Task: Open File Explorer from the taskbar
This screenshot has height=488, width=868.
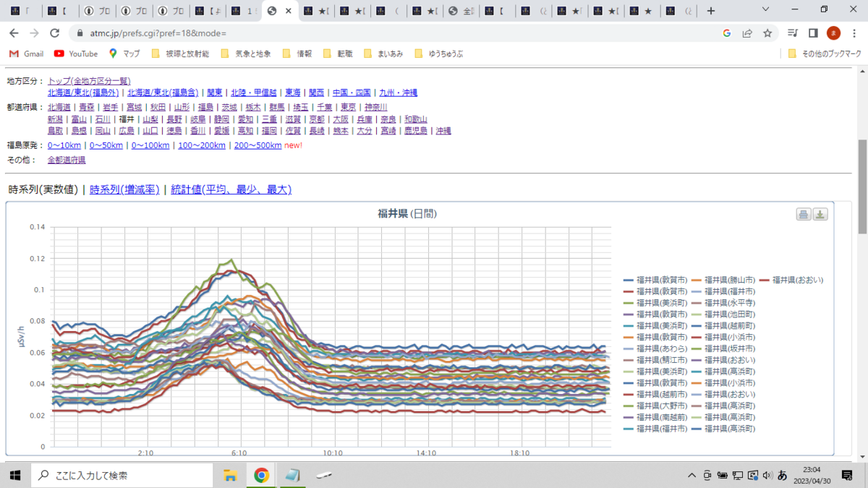Action: (230, 475)
